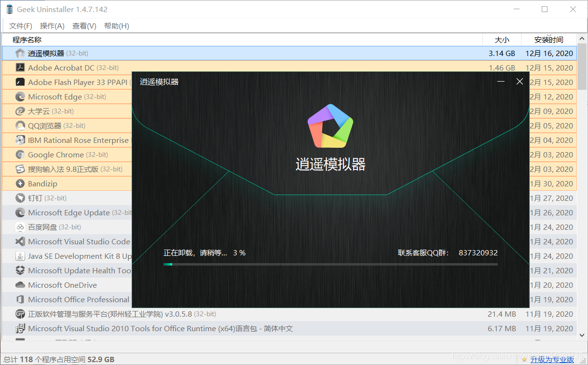Click the 逍遥模拟器 row icon in list
Image resolution: width=588 pixels, height=365 pixels.
[x=20, y=53]
